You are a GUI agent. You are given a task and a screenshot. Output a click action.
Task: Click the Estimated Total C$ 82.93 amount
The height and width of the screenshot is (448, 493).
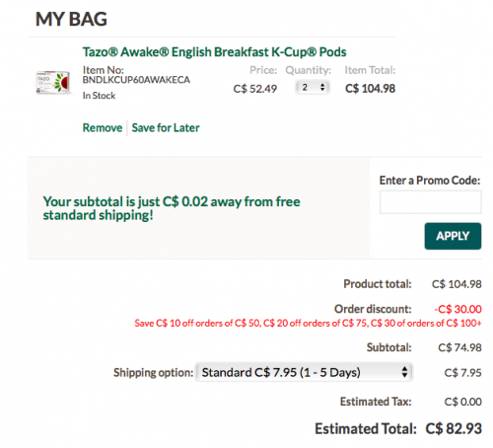[454, 428]
